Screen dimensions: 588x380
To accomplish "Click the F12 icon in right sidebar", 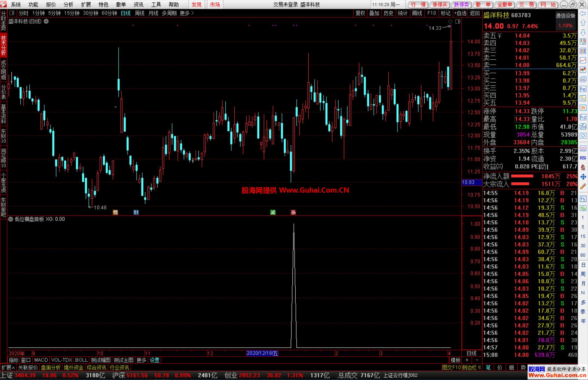I will (583, 117).
